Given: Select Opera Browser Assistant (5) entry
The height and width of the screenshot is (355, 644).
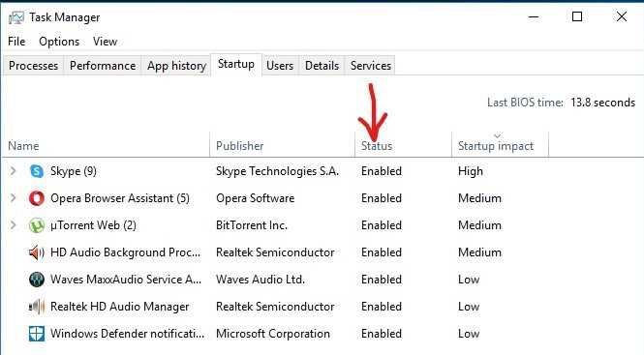Looking at the screenshot, I should pyautogui.click(x=120, y=198).
